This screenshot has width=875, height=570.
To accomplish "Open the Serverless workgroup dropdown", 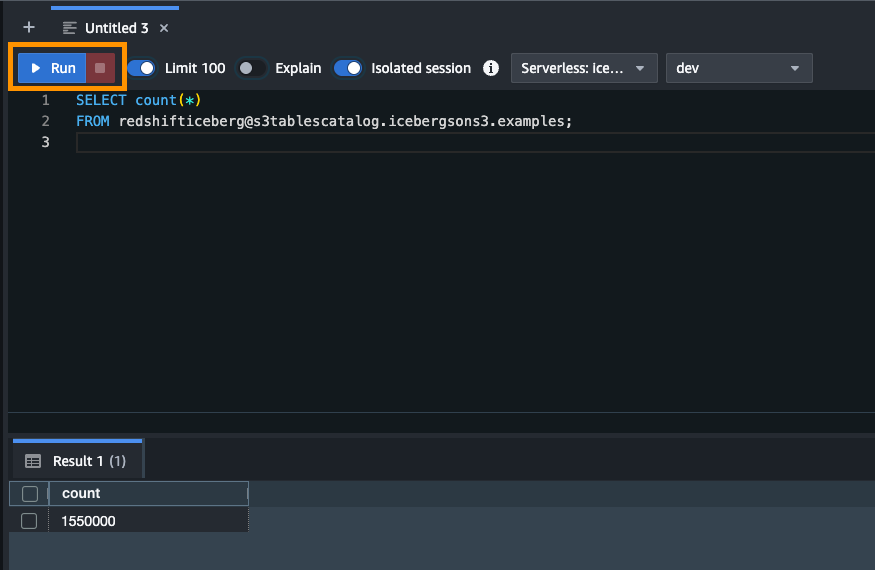I will tap(584, 68).
